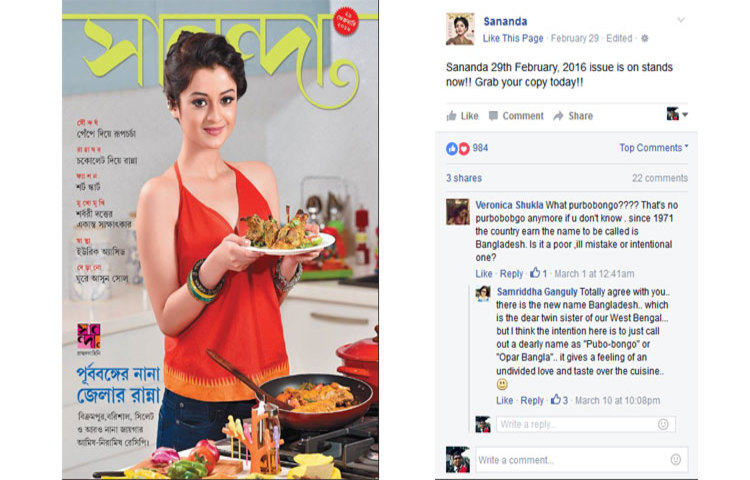The image size is (750, 480).
Task: Click the Write a comment input field
Action: 582,459
